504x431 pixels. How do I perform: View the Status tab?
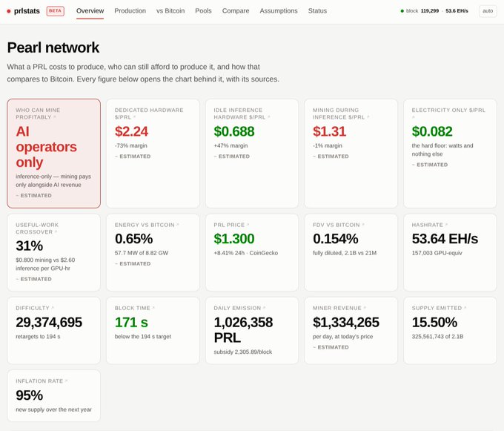point(317,11)
